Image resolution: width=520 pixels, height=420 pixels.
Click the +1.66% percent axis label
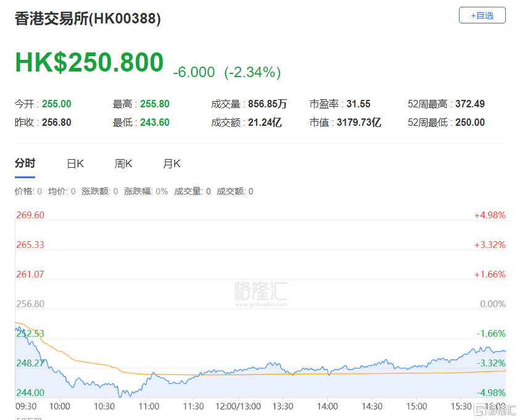[490, 274]
